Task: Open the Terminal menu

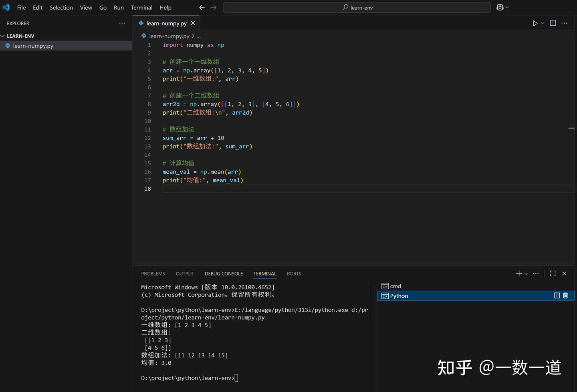Action: 141,7
